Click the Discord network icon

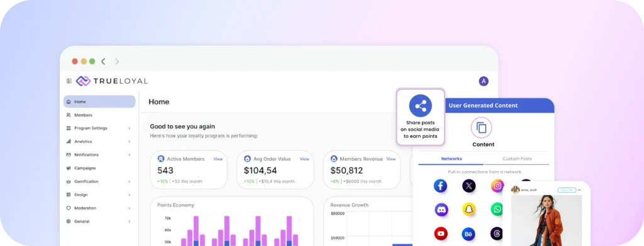tap(441, 210)
